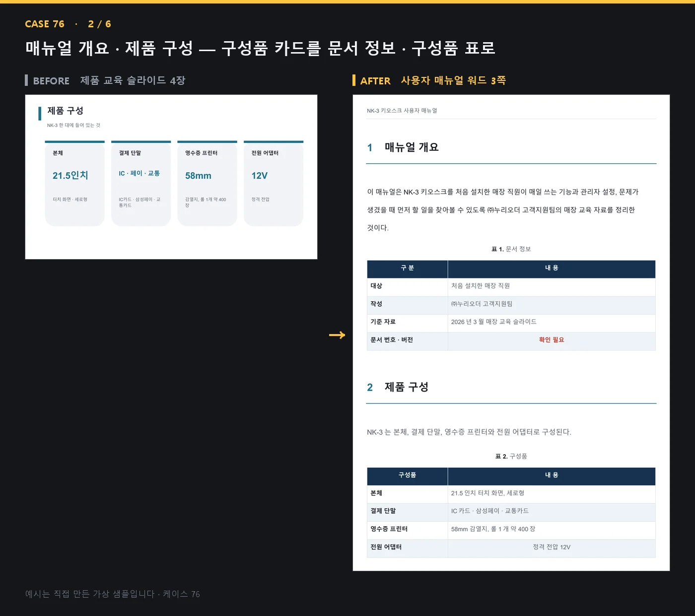Screen dimensions: 695x616
Task: Click the slide subtitle "NK-3 한 대에 들어 있는 것"
Action: (73, 125)
